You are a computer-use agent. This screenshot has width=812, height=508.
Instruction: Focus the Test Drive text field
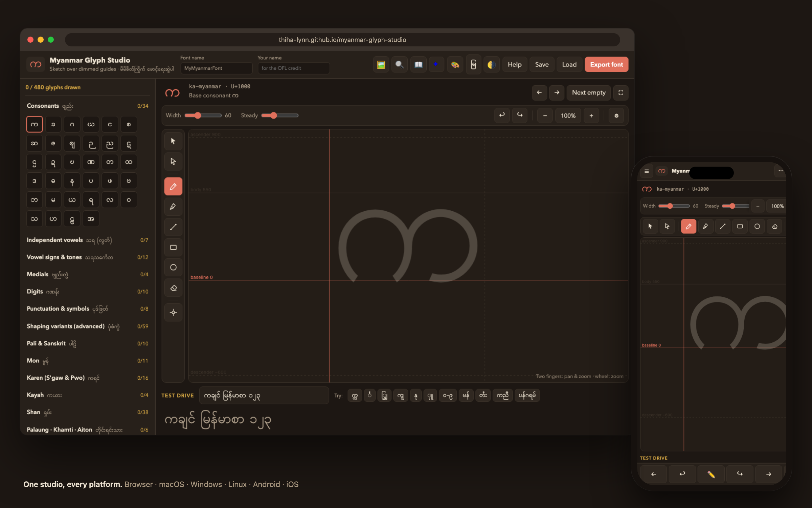(264, 396)
